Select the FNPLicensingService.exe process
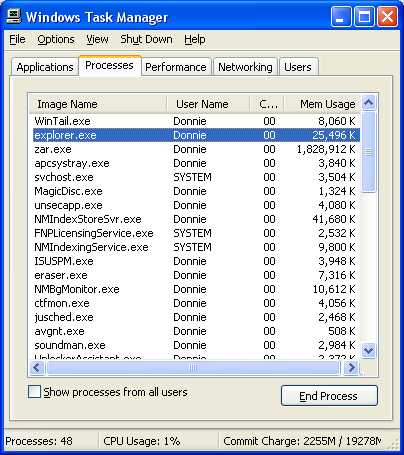 [x=196, y=233]
